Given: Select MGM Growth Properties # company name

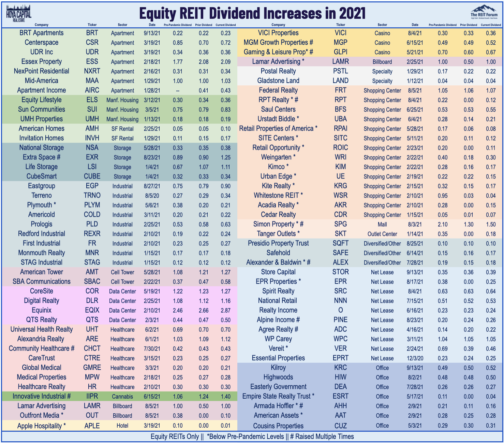Looking at the screenshot, I should [278, 42].
